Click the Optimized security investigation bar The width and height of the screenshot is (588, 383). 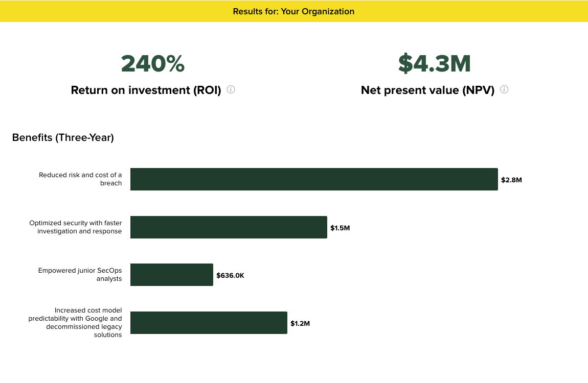pos(229,227)
